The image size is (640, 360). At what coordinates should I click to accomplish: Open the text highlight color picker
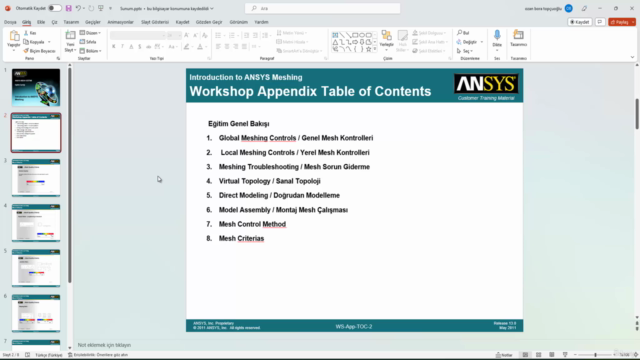point(188,47)
